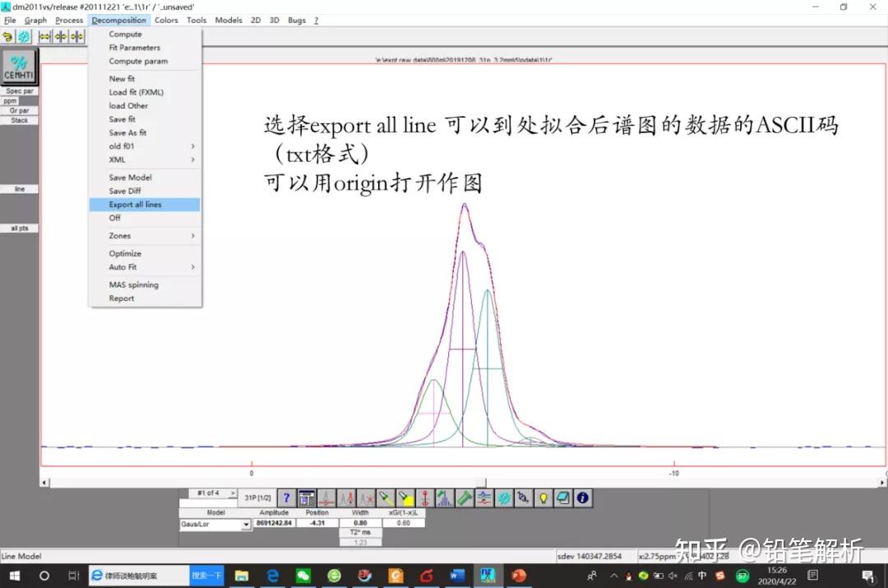Click the histogram peaks icon on the toolbar
The height and width of the screenshot is (588, 888).
pyautogui.click(x=444, y=498)
